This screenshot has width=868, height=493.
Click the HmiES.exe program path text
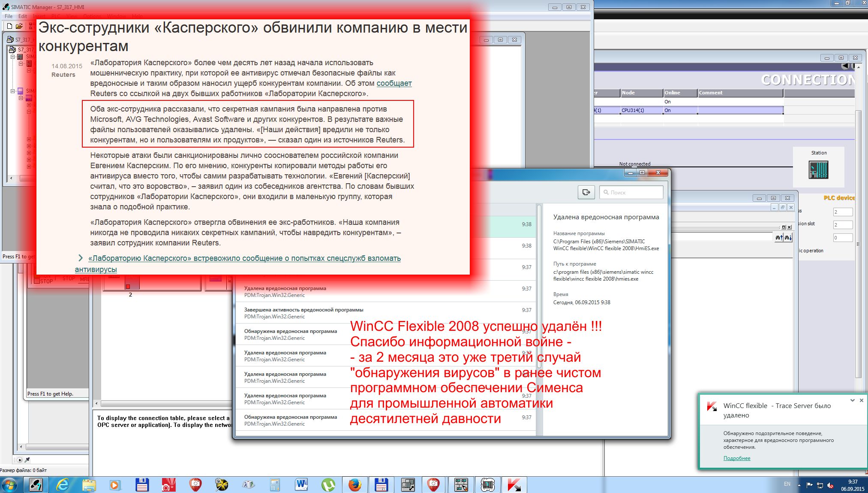point(606,245)
